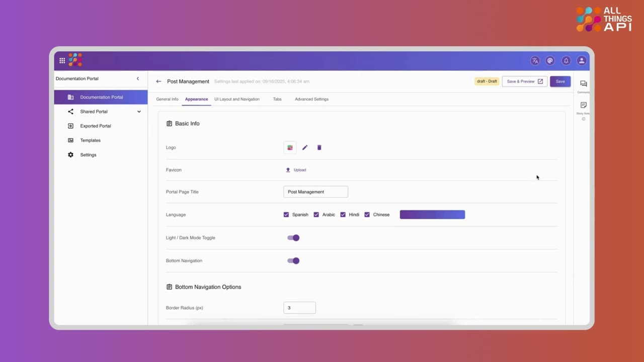Screen dimensions: 644x362
Task: Edit the logo with the pencil icon
Action: (x=305, y=147)
